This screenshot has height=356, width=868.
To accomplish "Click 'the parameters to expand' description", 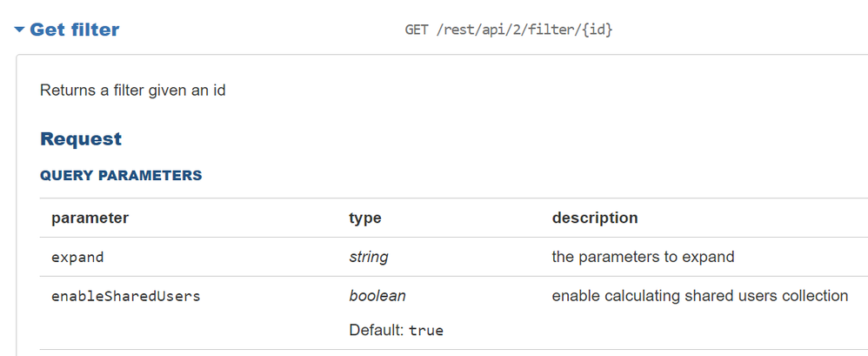I will click(x=643, y=257).
